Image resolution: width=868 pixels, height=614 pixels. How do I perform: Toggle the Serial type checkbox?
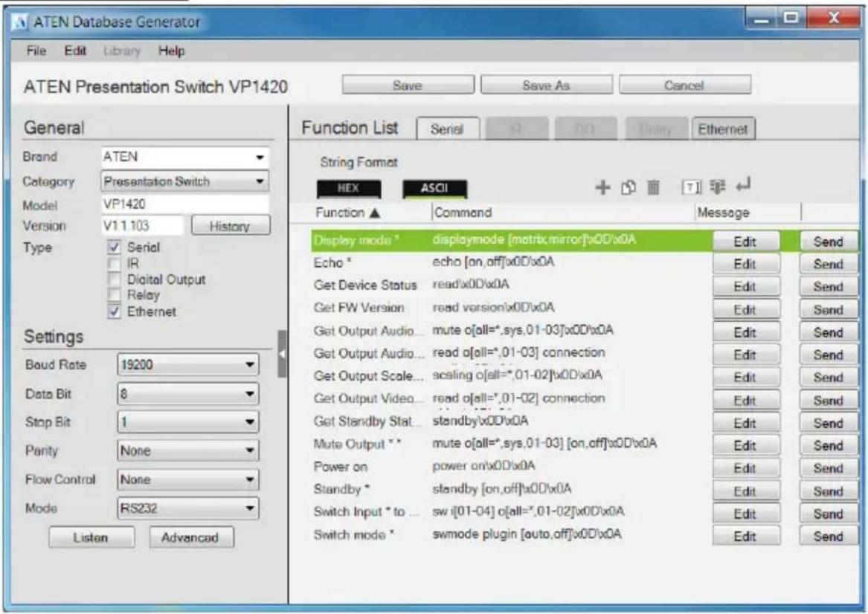tap(114, 247)
